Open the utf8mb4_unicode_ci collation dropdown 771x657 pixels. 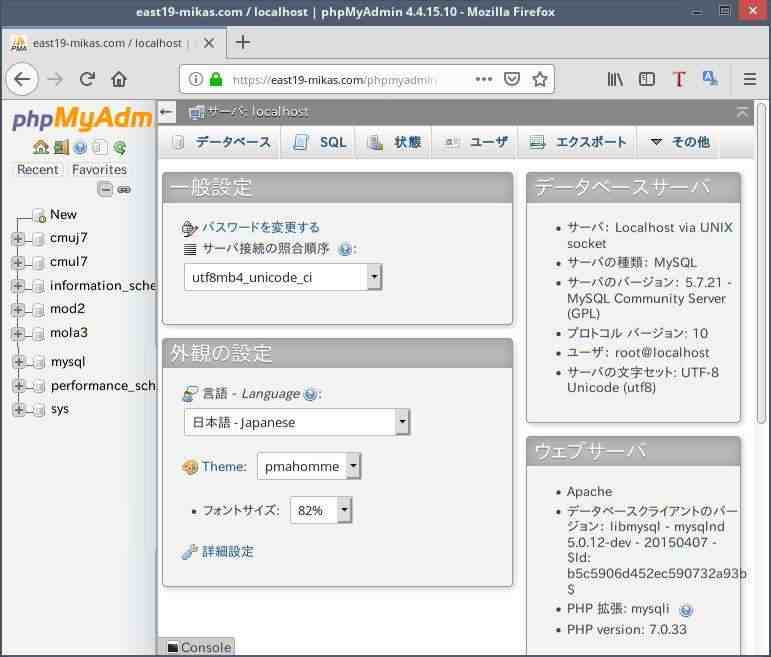pos(283,277)
